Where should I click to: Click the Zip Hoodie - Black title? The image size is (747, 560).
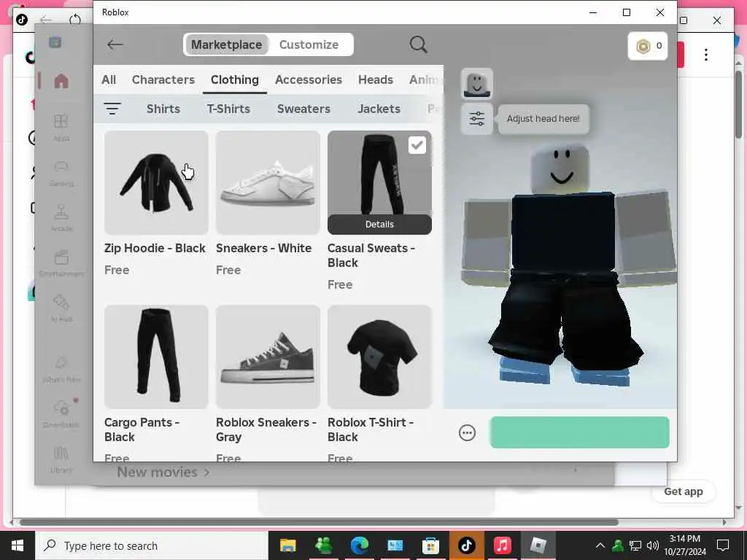[155, 248]
